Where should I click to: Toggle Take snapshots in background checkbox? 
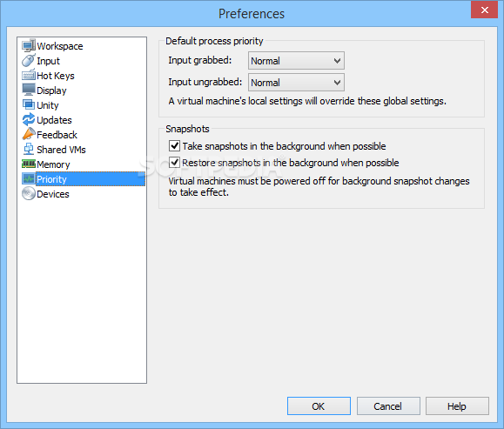174,145
